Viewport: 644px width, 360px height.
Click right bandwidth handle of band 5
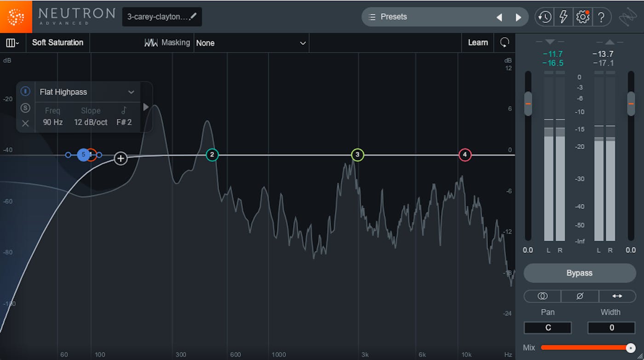tap(99, 155)
